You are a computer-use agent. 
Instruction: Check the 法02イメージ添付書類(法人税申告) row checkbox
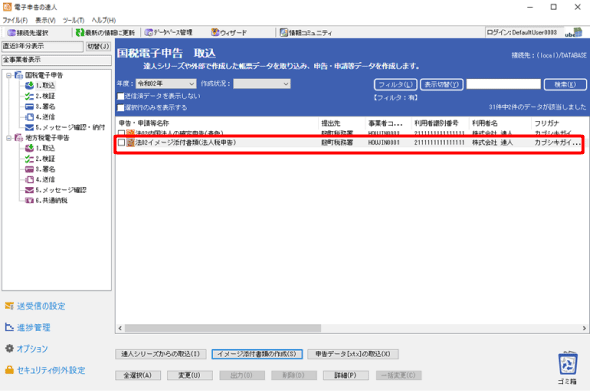(x=121, y=143)
